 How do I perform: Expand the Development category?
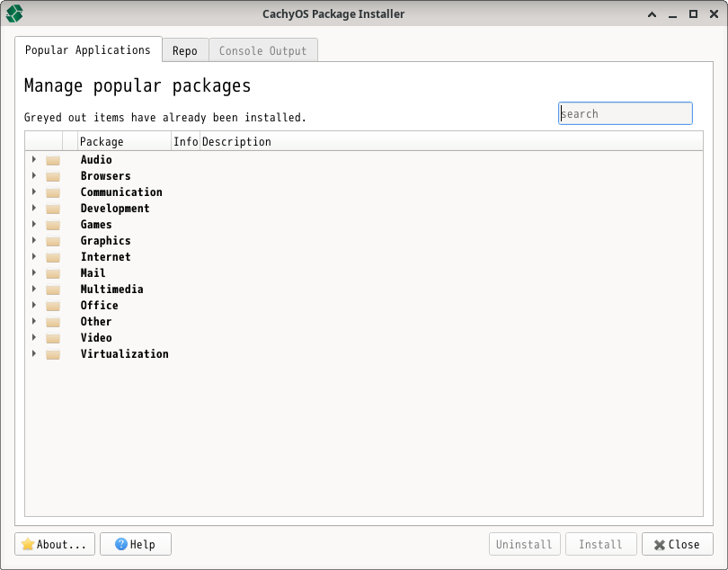[x=34, y=208]
